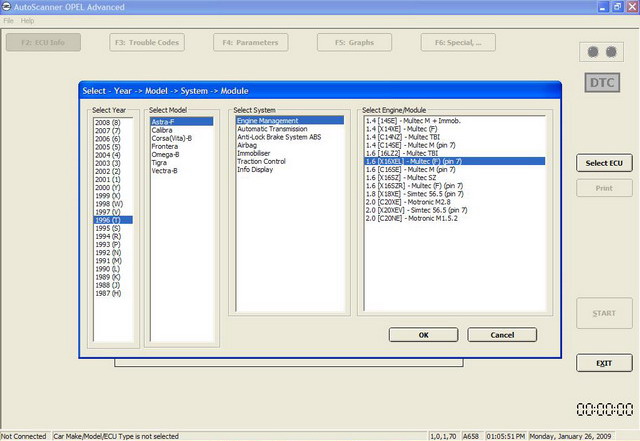Select year 1995 (S)
The image size is (640, 441).
tap(113, 228)
